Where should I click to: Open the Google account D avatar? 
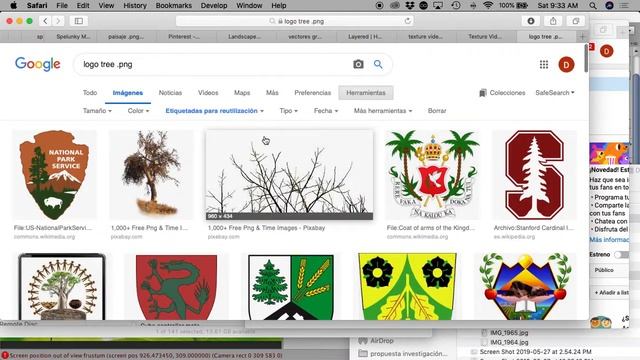[566, 64]
